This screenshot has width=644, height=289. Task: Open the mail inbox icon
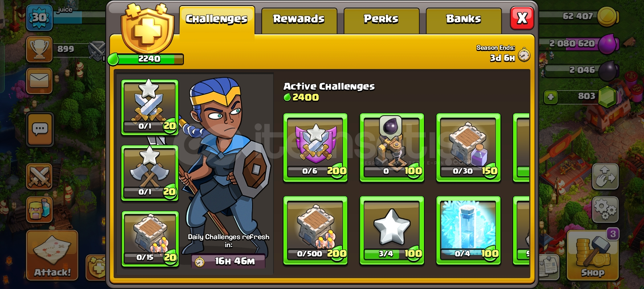pos(39,81)
